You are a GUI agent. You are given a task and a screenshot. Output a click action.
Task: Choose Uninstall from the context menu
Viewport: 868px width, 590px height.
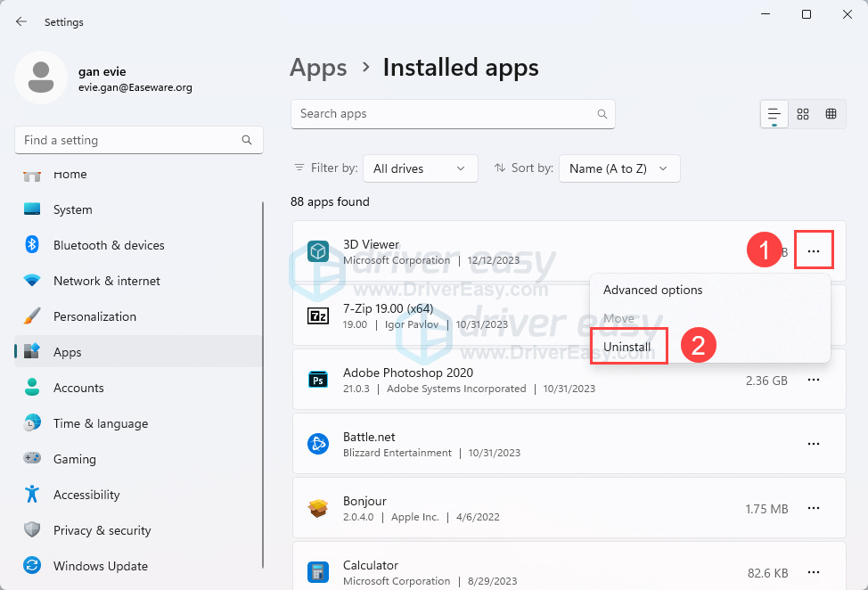pyautogui.click(x=627, y=347)
